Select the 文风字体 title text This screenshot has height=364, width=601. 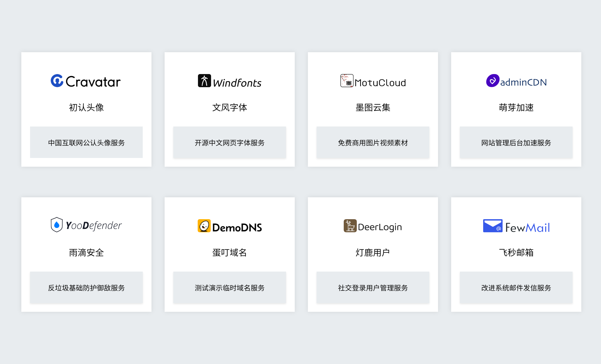click(x=230, y=107)
